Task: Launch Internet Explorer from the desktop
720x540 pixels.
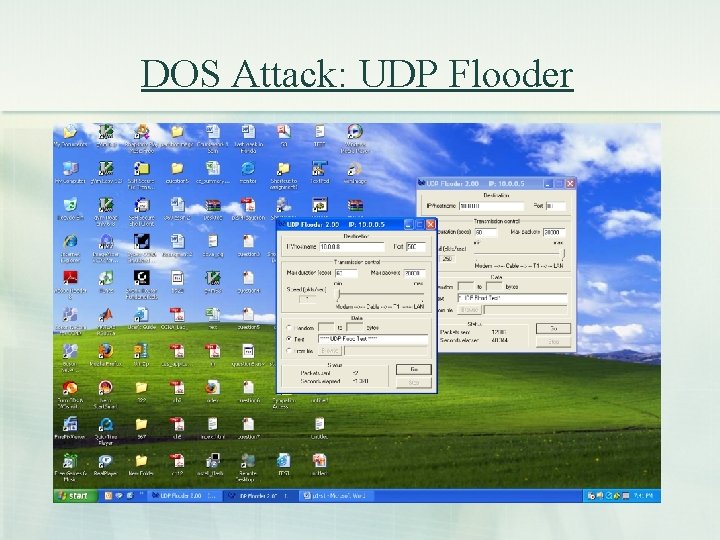Action: click(x=70, y=248)
